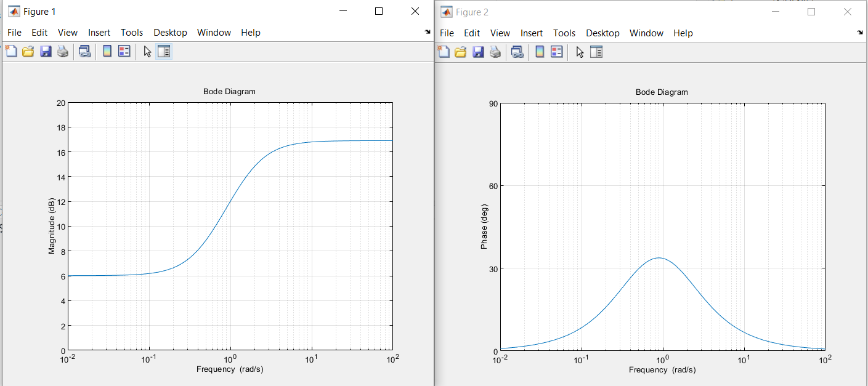This screenshot has width=868, height=386.
Task: Insert a colorbar into Figure 1
Action: click(107, 51)
